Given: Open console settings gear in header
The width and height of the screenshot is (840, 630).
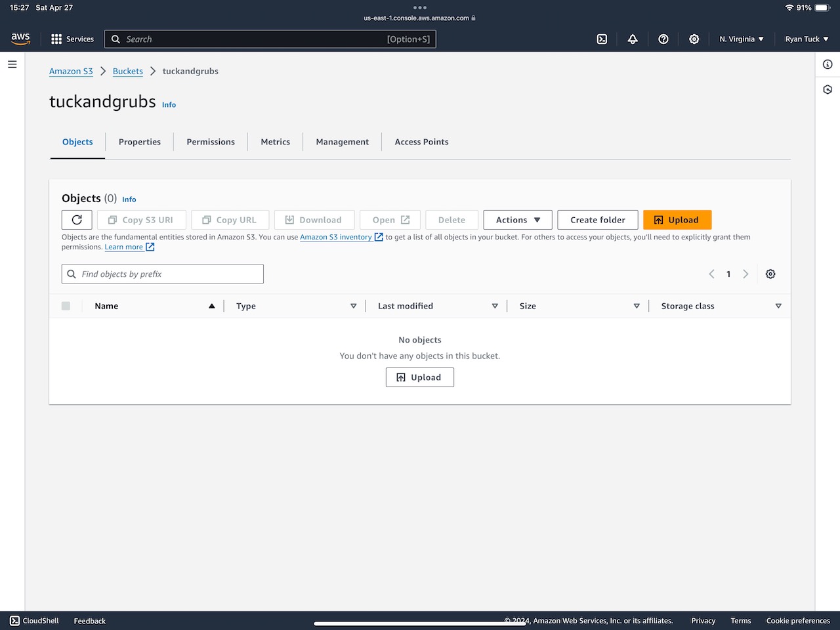Looking at the screenshot, I should point(694,39).
